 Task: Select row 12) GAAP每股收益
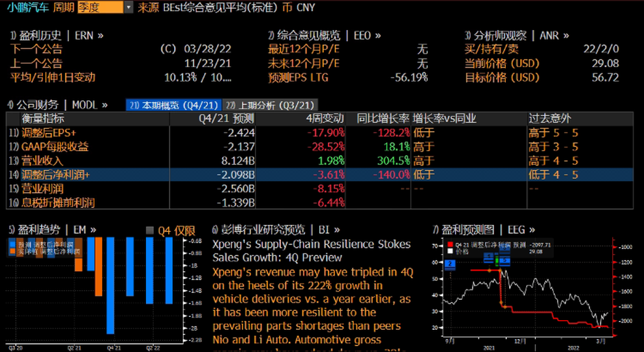coord(319,147)
